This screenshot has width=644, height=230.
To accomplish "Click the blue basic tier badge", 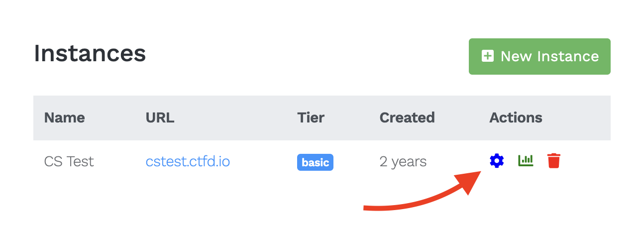I will [315, 162].
